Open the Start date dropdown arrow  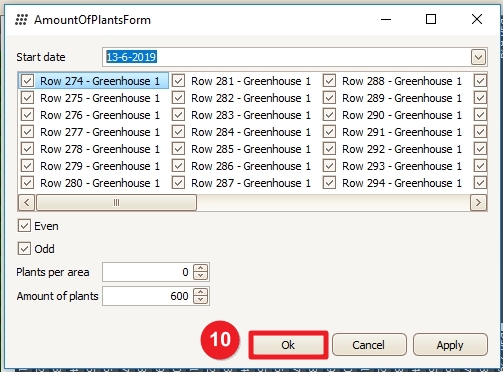[x=478, y=57]
